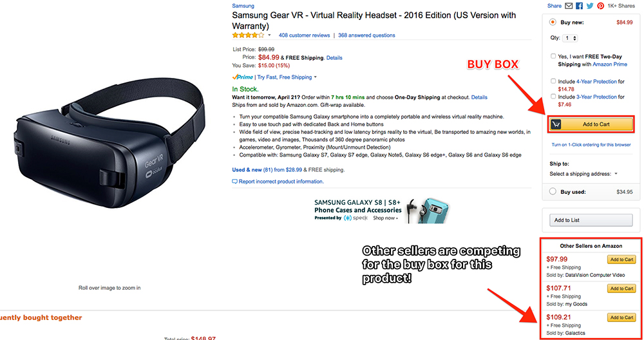Expand the Select a shipping address dropdown
Screen dimensions: 644x340
tap(583, 174)
